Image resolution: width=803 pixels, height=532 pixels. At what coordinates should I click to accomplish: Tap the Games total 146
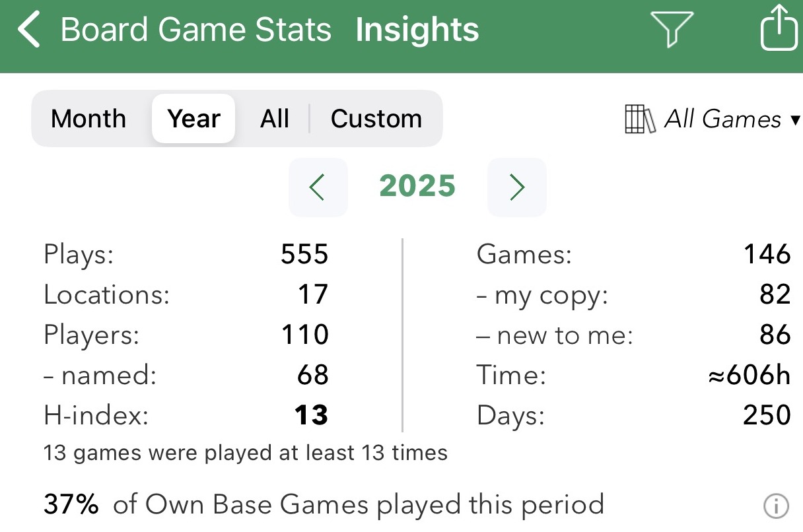[x=767, y=255]
